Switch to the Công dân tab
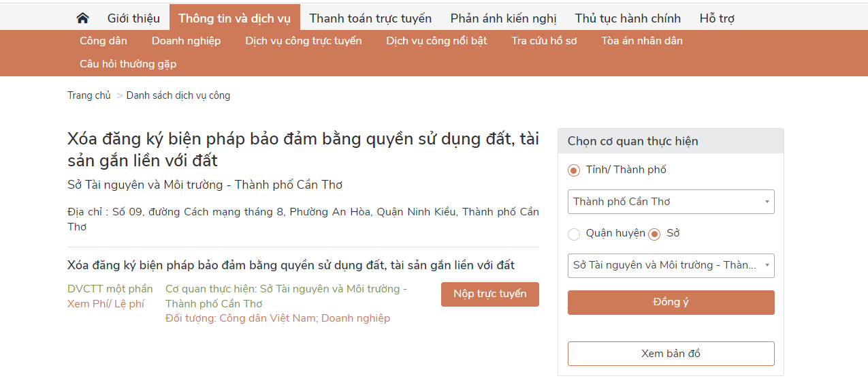The height and width of the screenshot is (383, 868). [x=103, y=41]
